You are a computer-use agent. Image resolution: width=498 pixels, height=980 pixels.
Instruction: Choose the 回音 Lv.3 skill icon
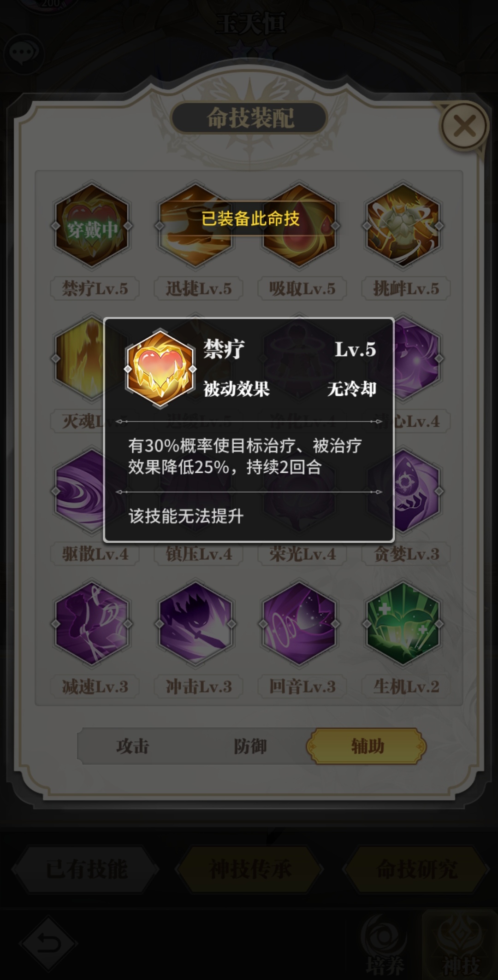pyautogui.click(x=299, y=623)
